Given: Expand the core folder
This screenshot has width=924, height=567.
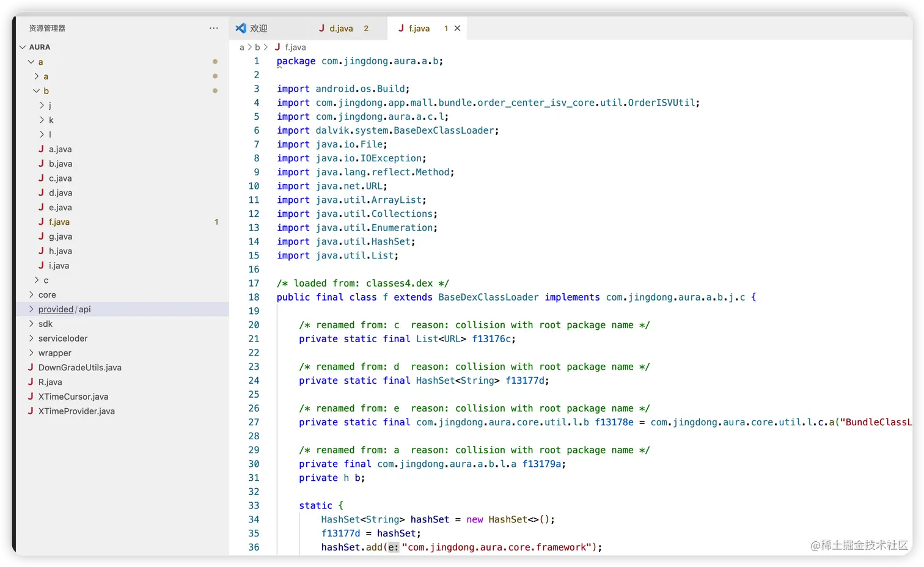Looking at the screenshot, I should [x=31, y=294].
